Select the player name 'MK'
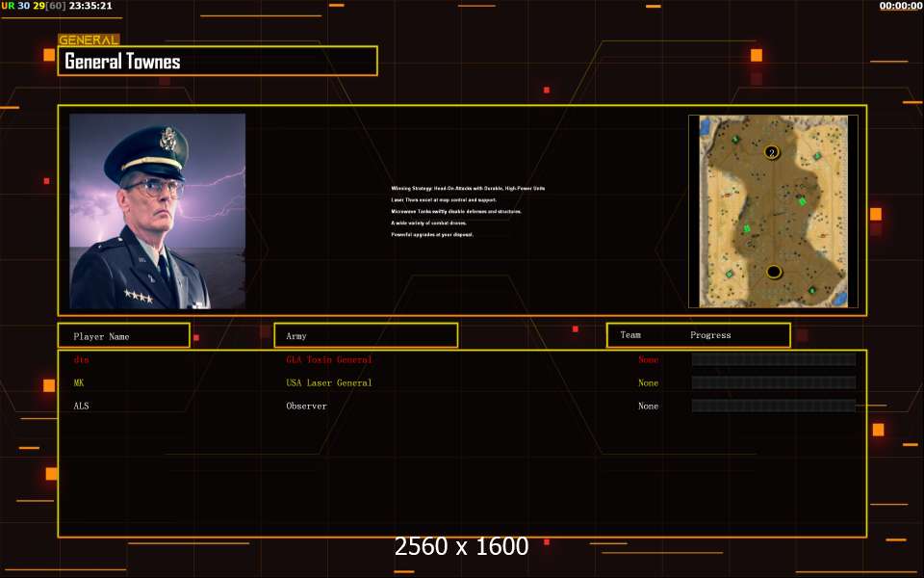This screenshot has height=578, width=924. [79, 382]
